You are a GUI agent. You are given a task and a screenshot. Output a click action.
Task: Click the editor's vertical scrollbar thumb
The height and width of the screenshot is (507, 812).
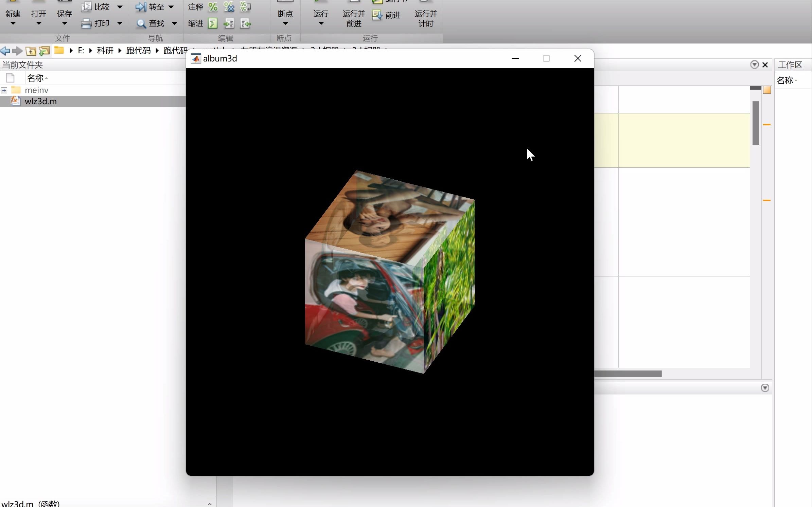click(756, 123)
